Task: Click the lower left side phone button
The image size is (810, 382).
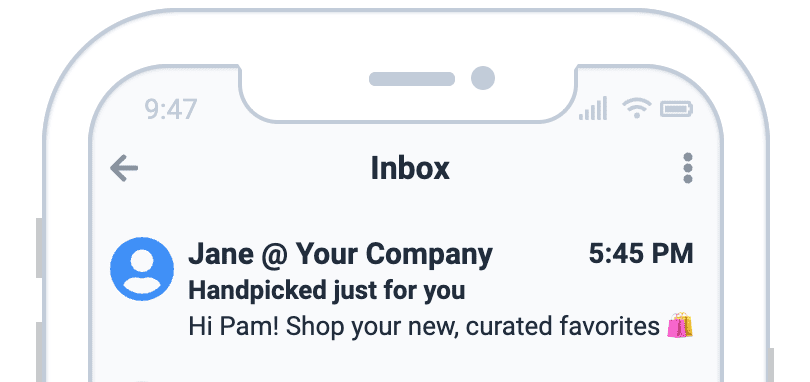Action: [x=40, y=352]
